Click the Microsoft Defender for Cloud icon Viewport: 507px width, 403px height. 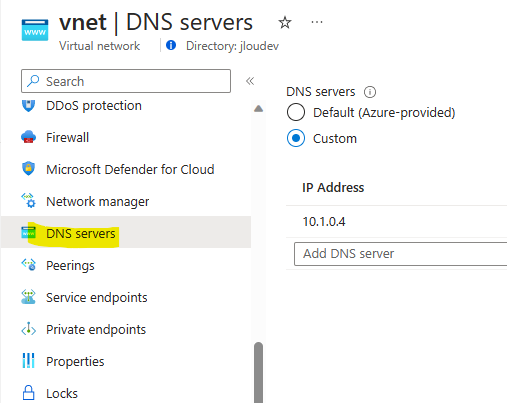tap(28, 169)
